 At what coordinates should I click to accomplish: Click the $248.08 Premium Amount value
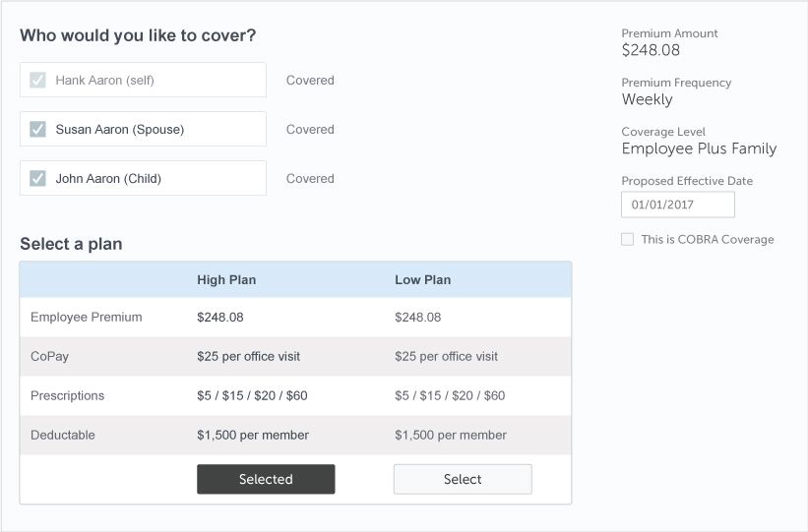[x=651, y=50]
